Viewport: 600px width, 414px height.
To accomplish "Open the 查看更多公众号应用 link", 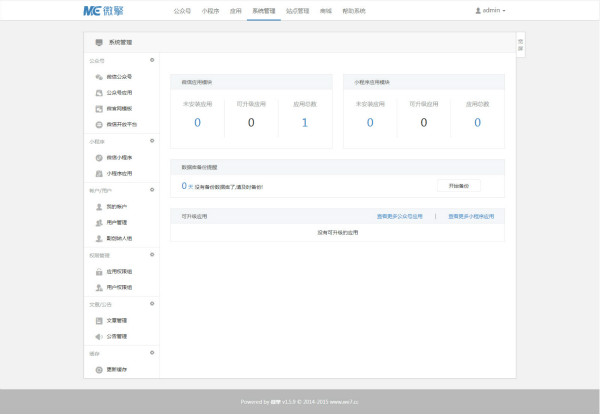I will pos(399,216).
